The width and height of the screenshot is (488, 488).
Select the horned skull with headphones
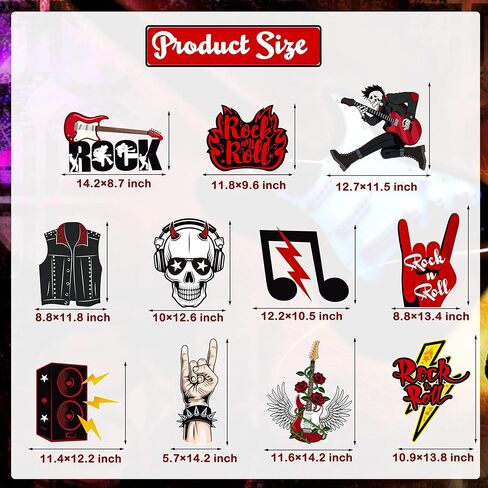pos(188,263)
